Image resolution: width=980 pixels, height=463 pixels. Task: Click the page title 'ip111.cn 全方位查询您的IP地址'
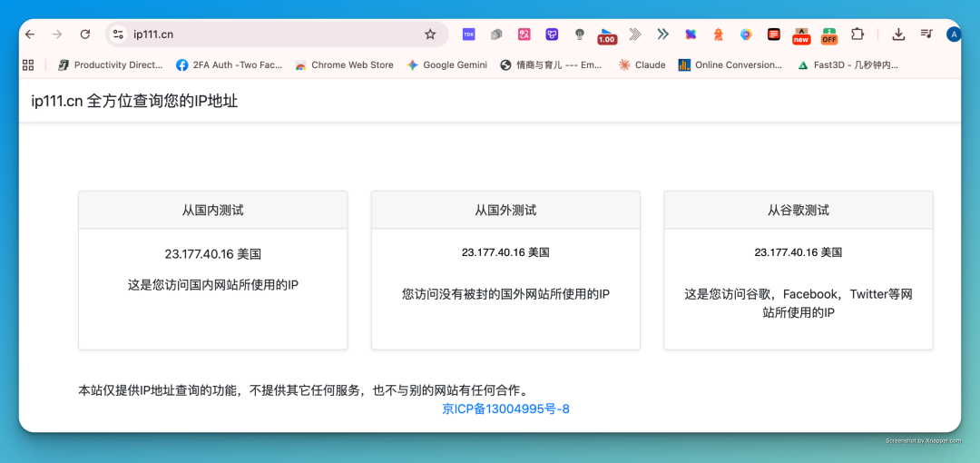(x=134, y=101)
